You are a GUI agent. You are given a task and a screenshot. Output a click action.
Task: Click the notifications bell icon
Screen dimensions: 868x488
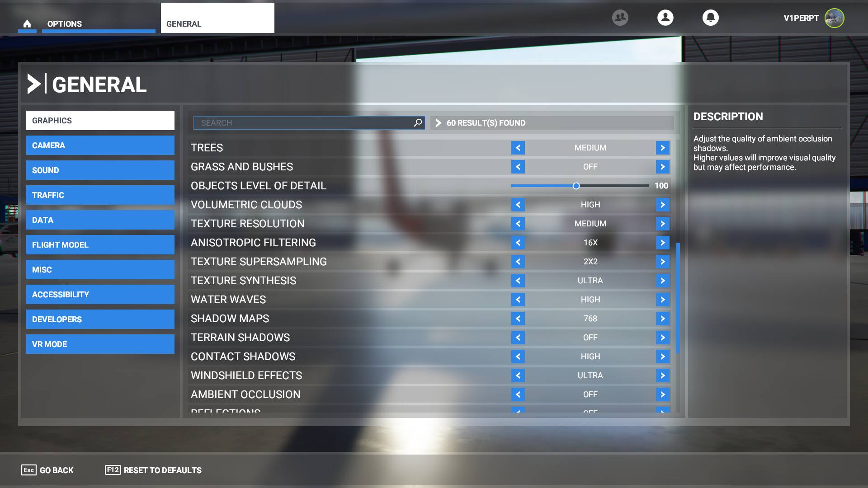coord(710,18)
